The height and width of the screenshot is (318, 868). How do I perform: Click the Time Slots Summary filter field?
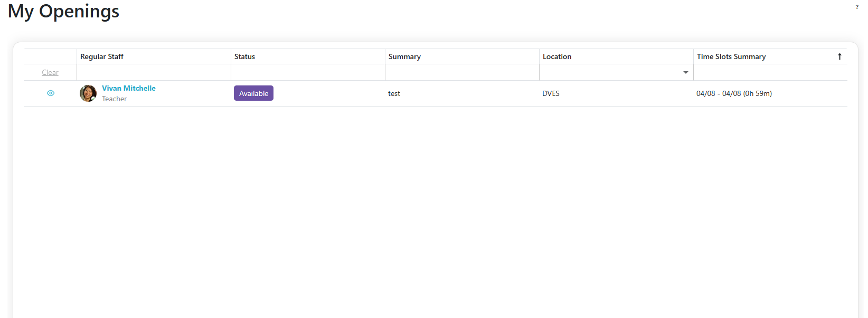coord(770,72)
